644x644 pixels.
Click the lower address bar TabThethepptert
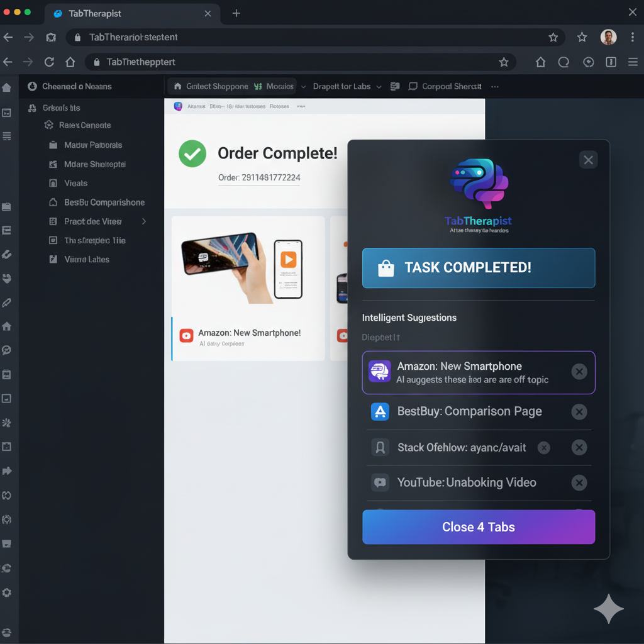300,62
